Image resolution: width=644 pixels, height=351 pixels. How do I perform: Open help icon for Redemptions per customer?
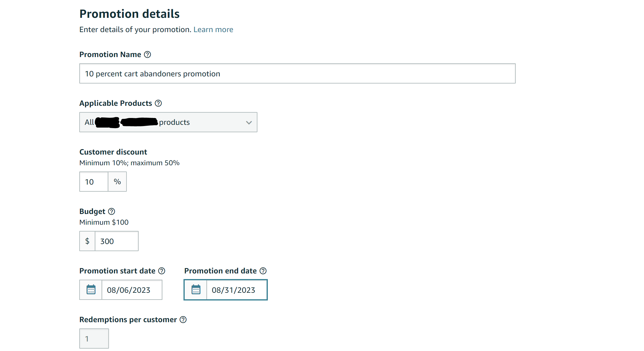[x=183, y=320]
